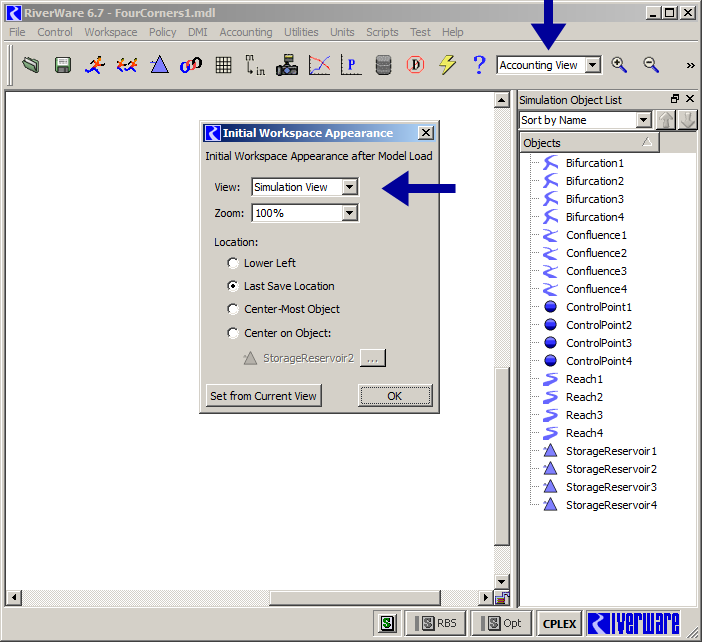Click the Opt controller status button

pos(501,623)
